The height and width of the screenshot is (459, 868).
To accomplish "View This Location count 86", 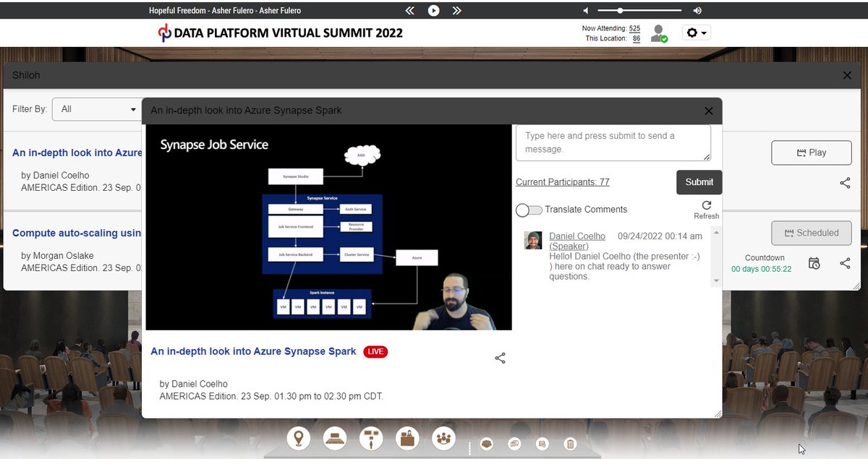I will (x=637, y=38).
